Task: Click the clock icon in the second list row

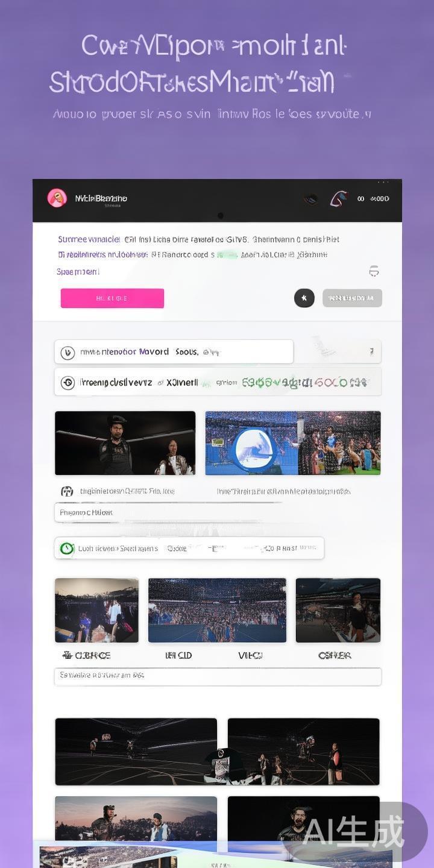Action: coord(68,383)
